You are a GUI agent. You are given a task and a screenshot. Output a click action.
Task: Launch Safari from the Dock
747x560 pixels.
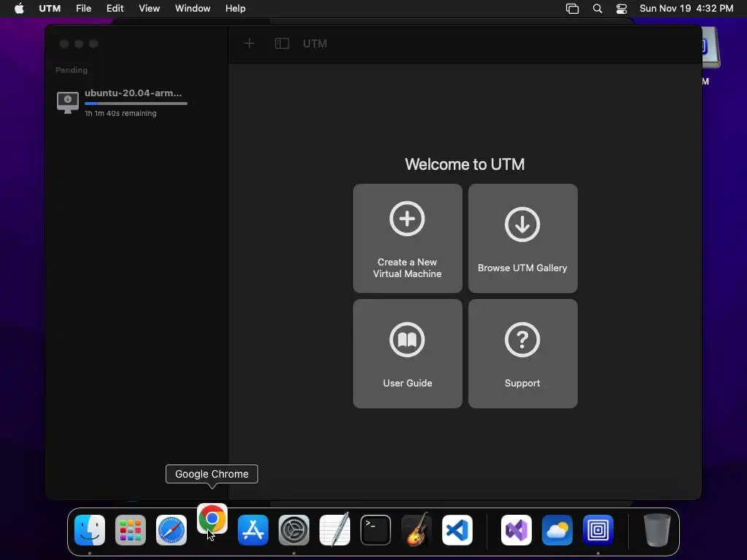171,530
